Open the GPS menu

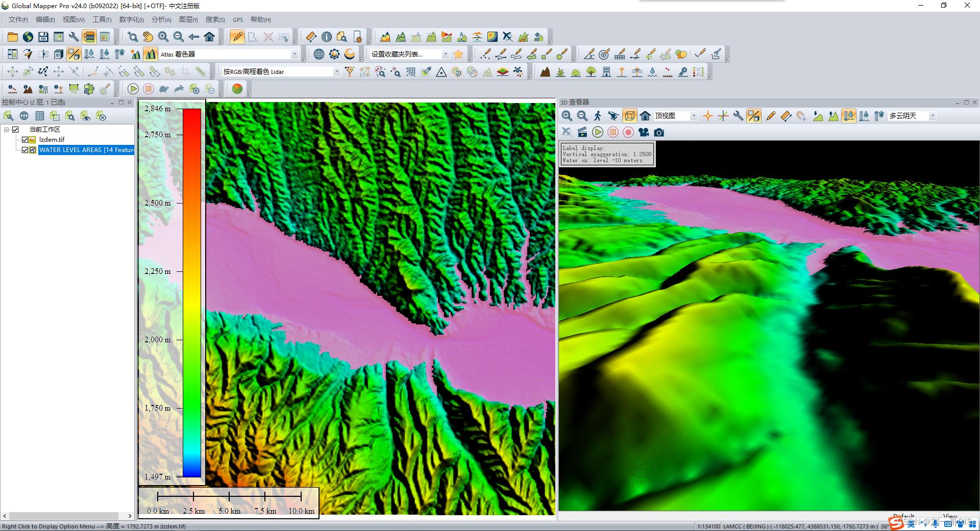click(238, 20)
